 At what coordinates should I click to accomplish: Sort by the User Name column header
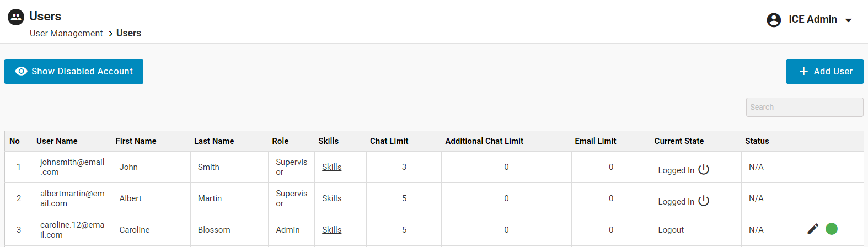tap(57, 141)
